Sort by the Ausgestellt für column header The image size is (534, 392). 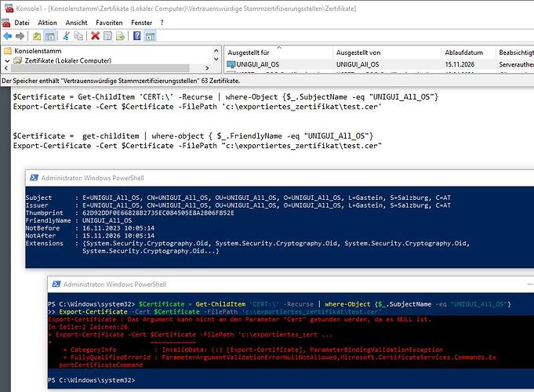click(x=278, y=53)
